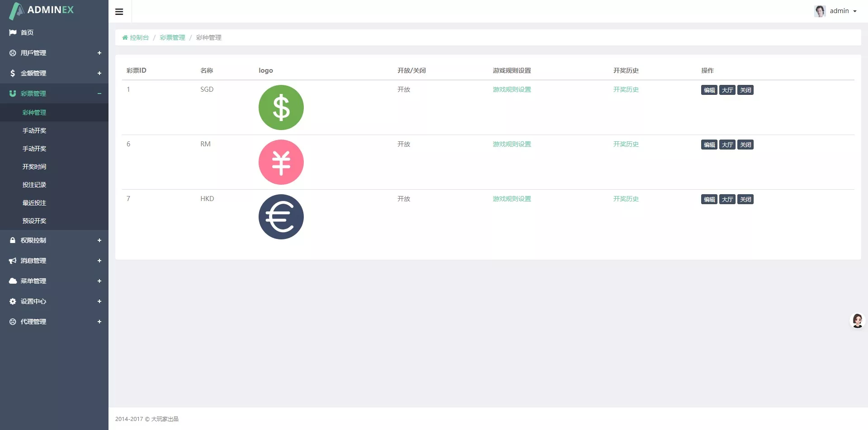Open the customer service avatar widget
The height and width of the screenshot is (430, 868).
point(857,321)
